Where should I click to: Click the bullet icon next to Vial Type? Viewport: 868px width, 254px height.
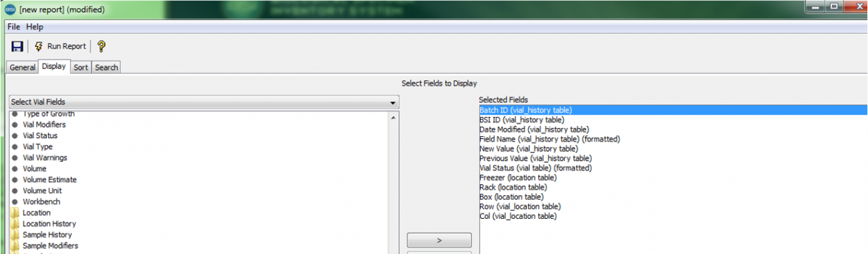coord(14,146)
